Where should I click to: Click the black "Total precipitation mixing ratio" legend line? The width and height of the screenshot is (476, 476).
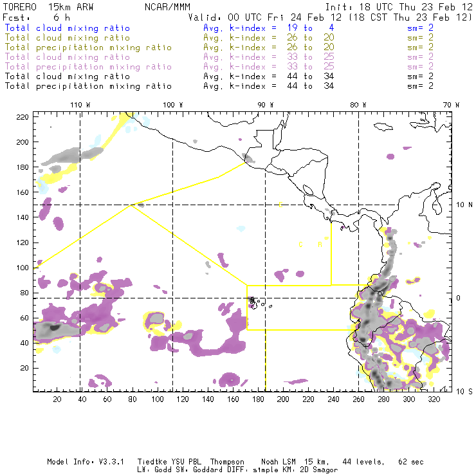[x=88, y=86]
